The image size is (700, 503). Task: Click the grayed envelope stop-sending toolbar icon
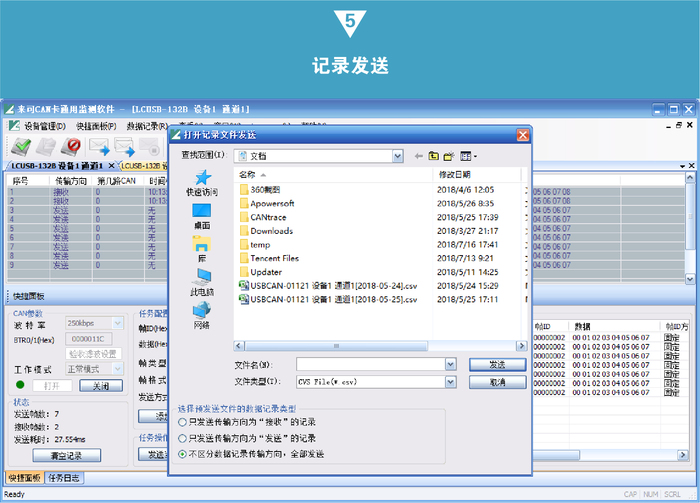pos(149,146)
